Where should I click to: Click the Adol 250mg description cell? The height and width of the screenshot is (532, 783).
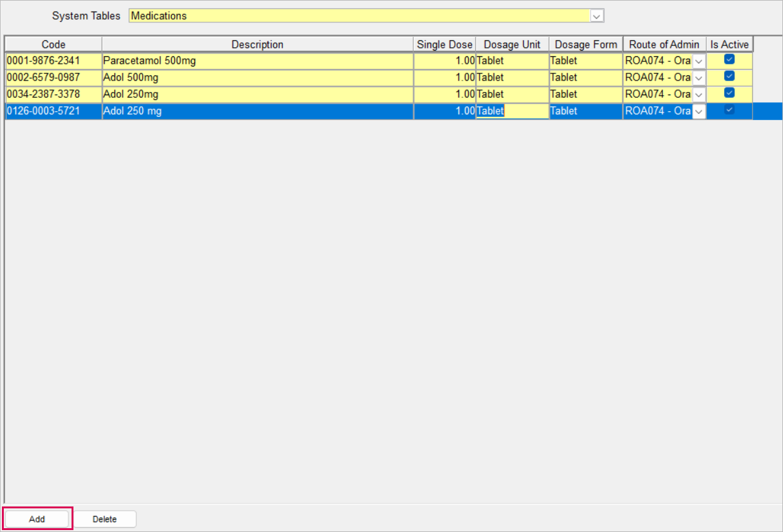[x=257, y=94]
